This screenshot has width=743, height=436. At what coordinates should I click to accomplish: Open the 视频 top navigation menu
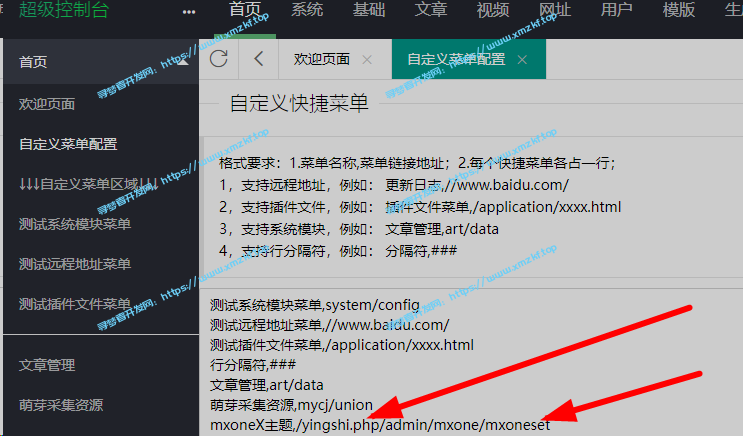[493, 9]
